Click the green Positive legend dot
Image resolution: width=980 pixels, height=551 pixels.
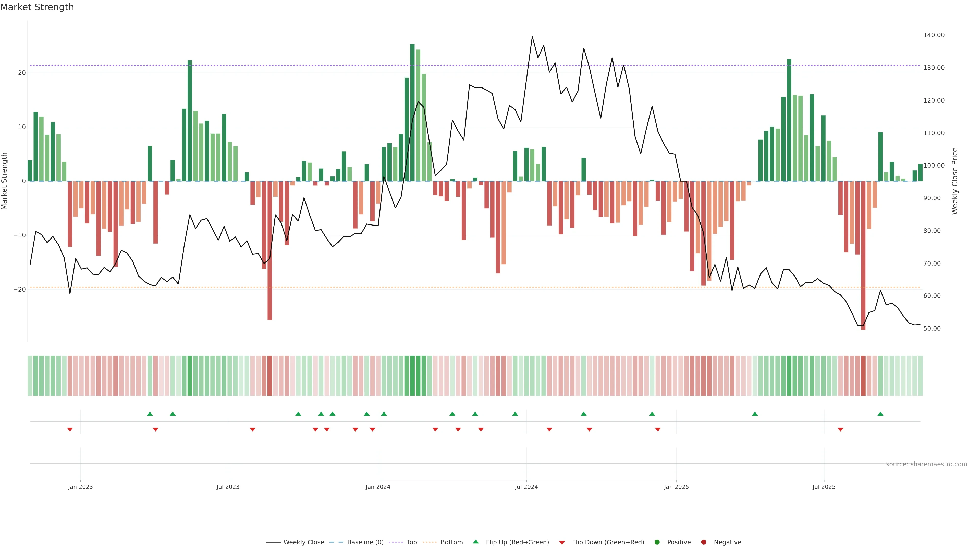[x=657, y=542]
